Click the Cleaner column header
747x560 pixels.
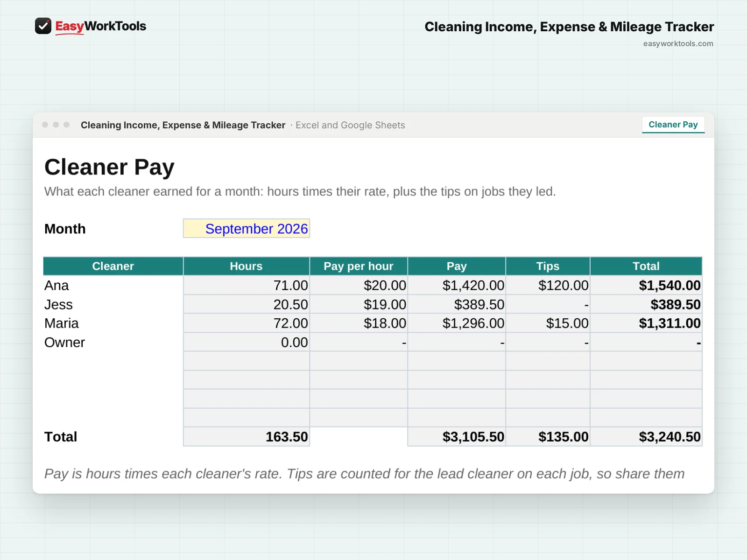(x=113, y=266)
